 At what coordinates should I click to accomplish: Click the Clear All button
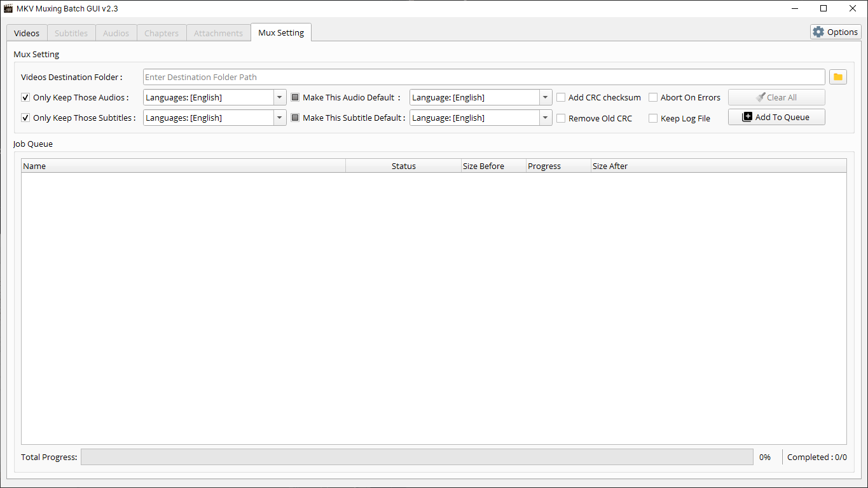coord(776,97)
